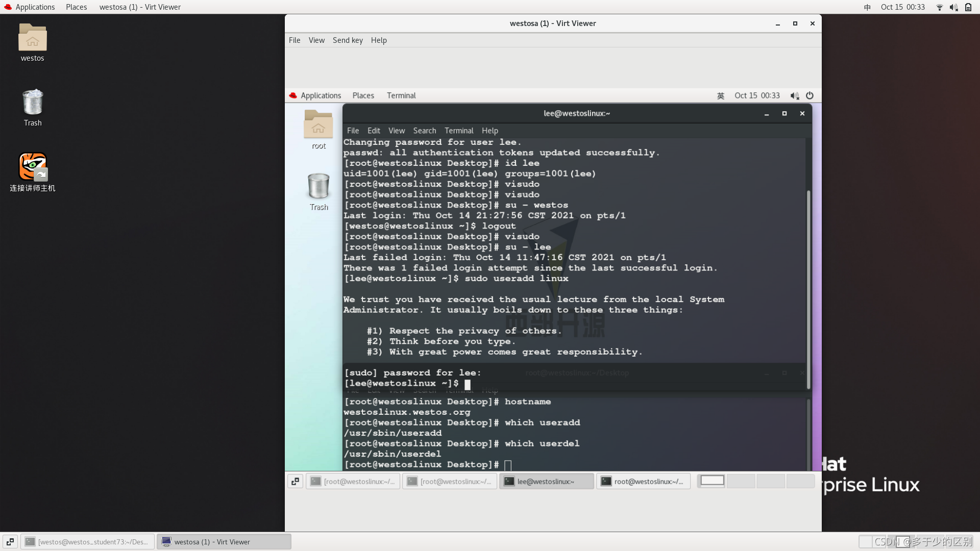Switch to westos@westos_student73 host taskbar window
Screen dimensions: 980x551
pos(87,542)
